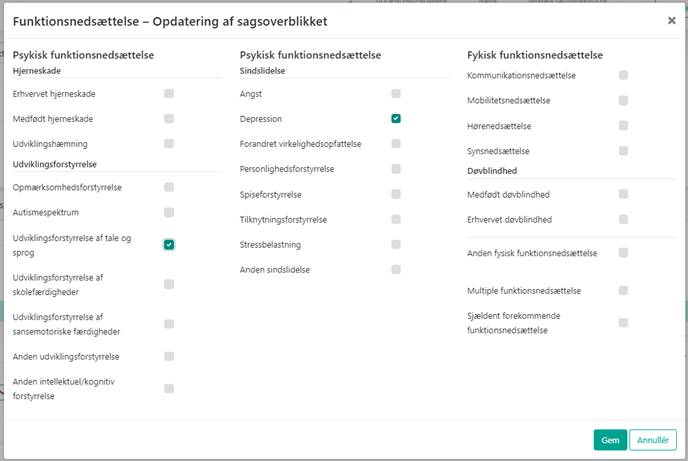Uncheck Udviklingsforstyrrelse af tale og sprog

coord(169,244)
